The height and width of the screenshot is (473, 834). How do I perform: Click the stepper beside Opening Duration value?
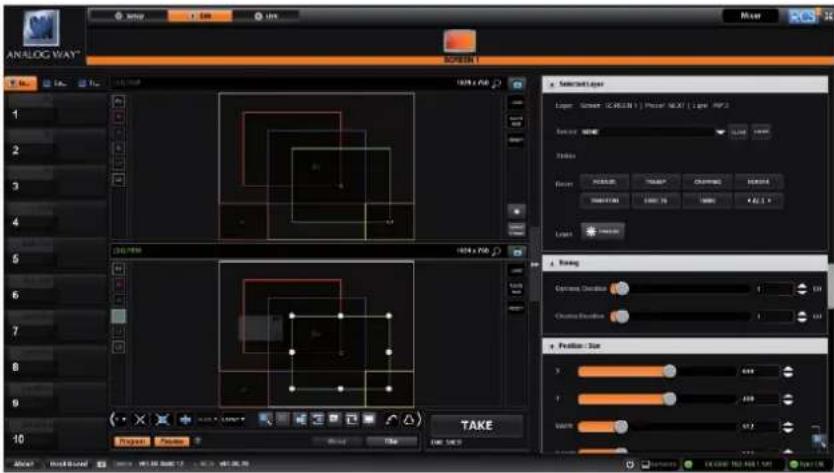802,289
